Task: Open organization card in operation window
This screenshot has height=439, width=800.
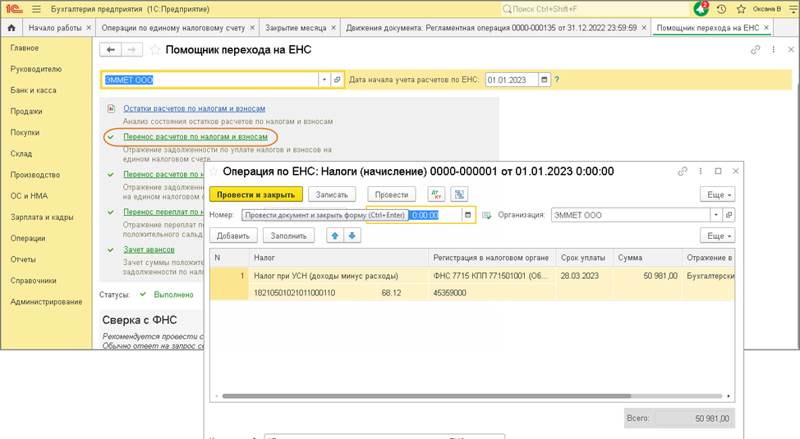Action: click(x=729, y=215)
